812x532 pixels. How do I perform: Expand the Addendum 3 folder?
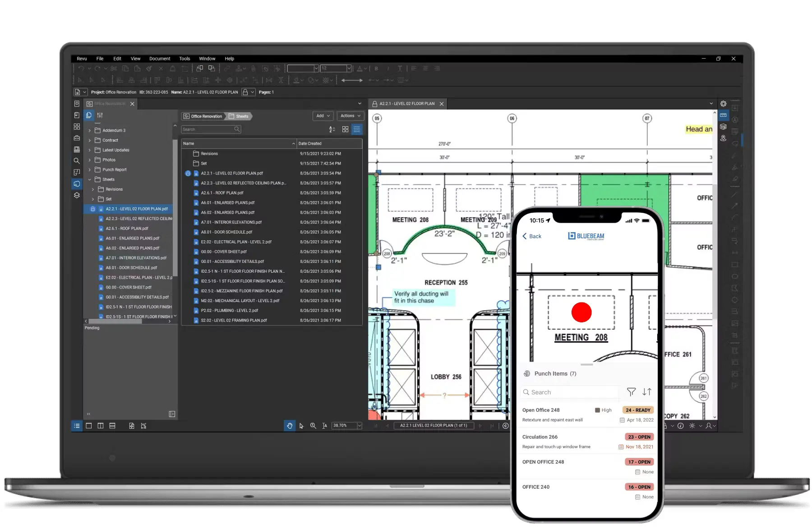pos(90,131)
